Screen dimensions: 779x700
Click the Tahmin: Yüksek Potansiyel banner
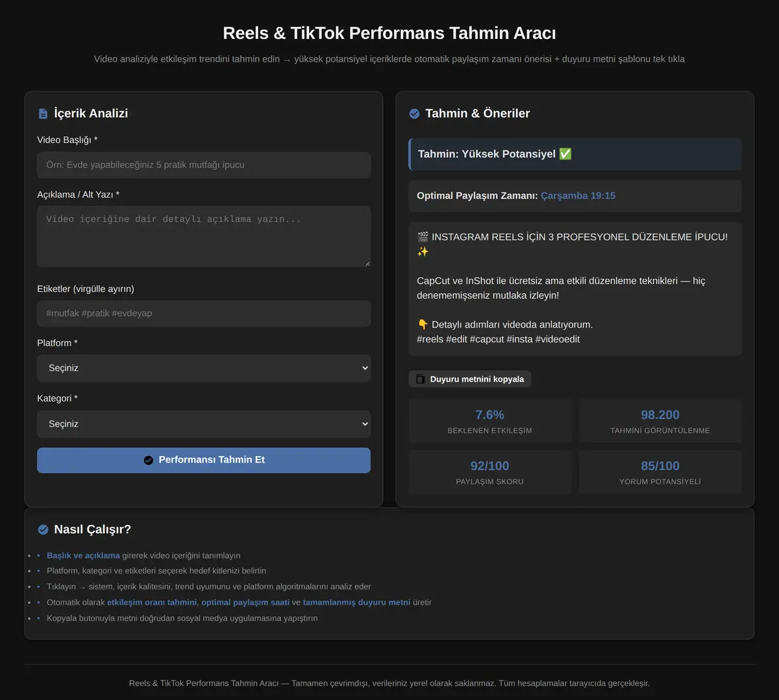pyautogui.click(x=575, y=154)
